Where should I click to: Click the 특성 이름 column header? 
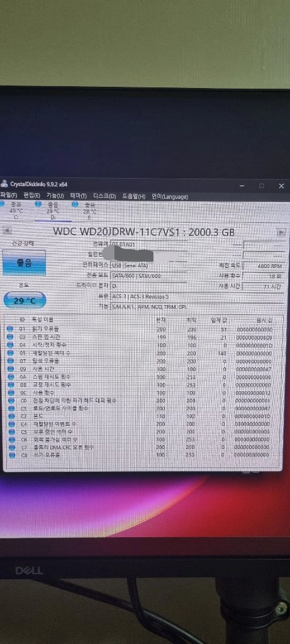[43, 319]
